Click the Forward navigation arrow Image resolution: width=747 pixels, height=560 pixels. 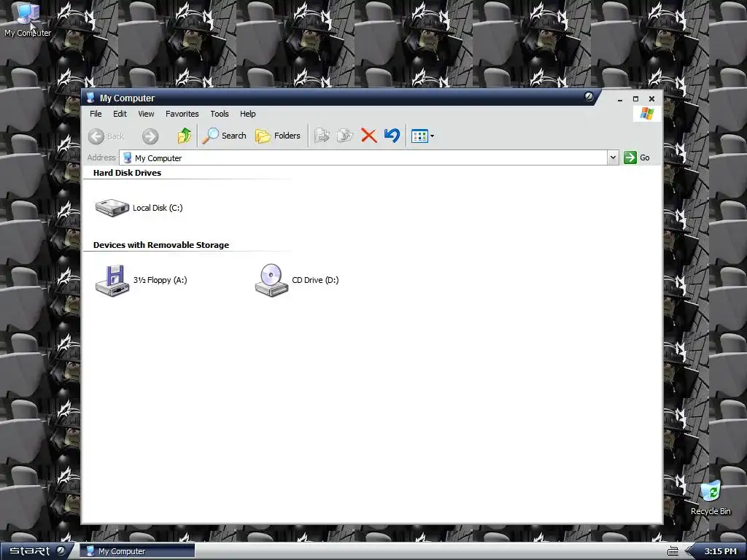pos(150,136)
